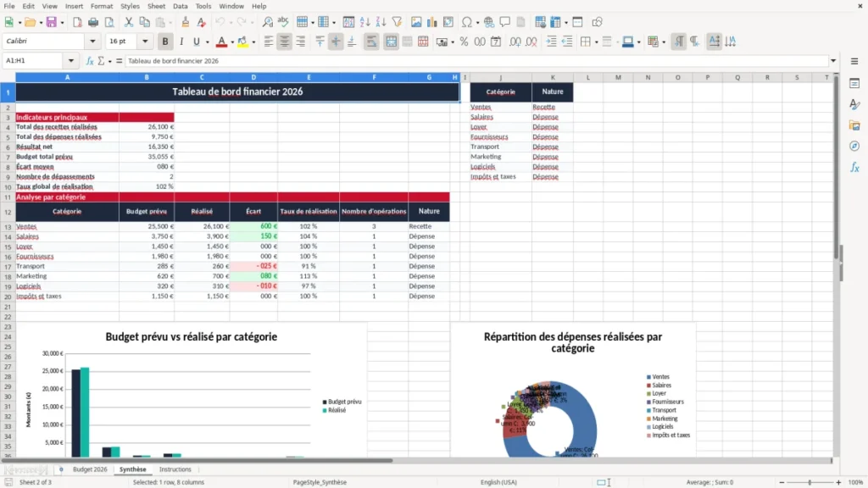The width and height of the screenshot is (868, 488).
Task: Activate Clone Formatting paintbrush
Action: (186, 22)
